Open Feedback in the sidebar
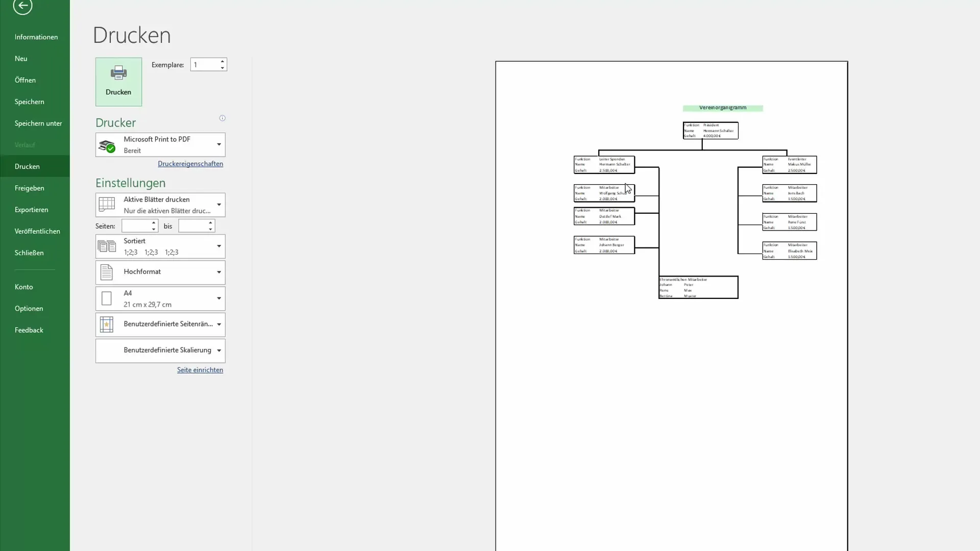This screenshot has height=551, width=980. [x=35, y=330]
